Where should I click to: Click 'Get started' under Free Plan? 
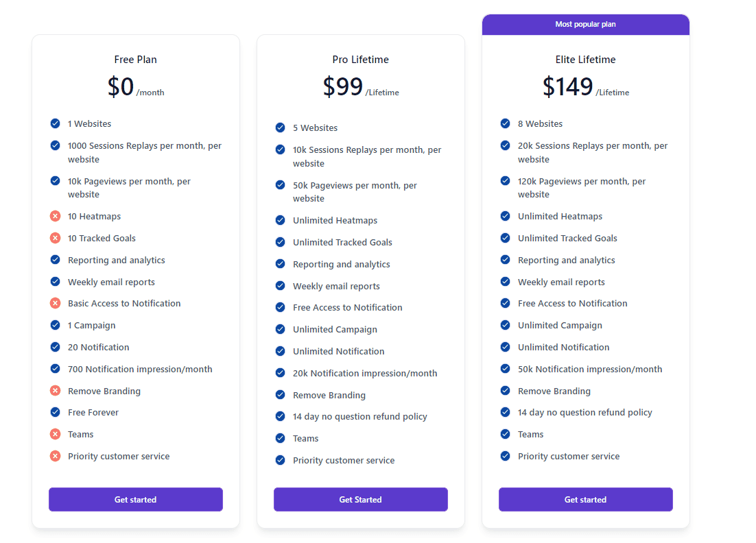(x=135, y=499)
